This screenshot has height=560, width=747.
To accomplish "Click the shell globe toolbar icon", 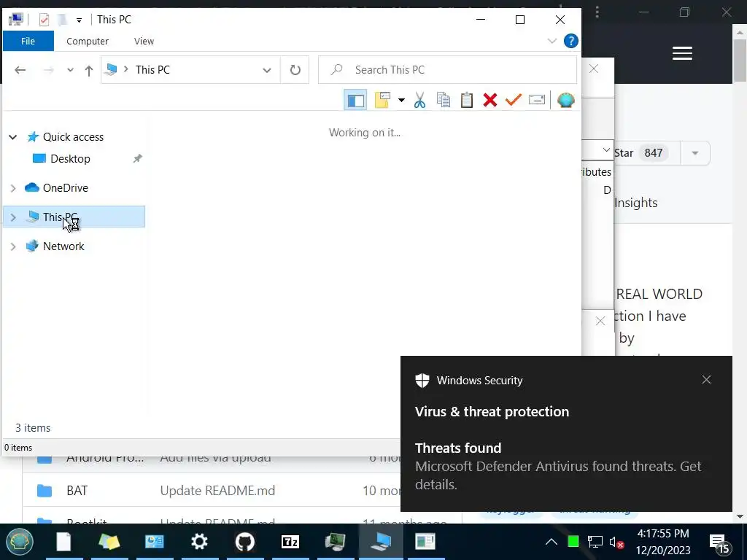I will pos(566,100).
